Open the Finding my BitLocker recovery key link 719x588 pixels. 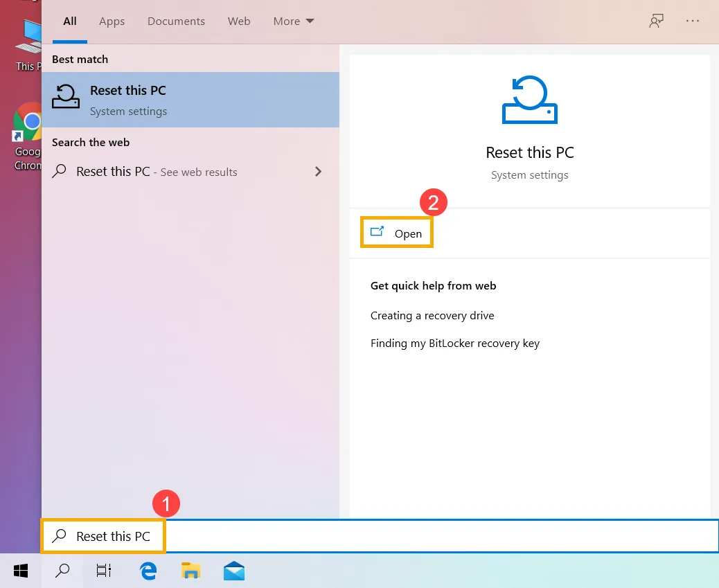point(455,343)
